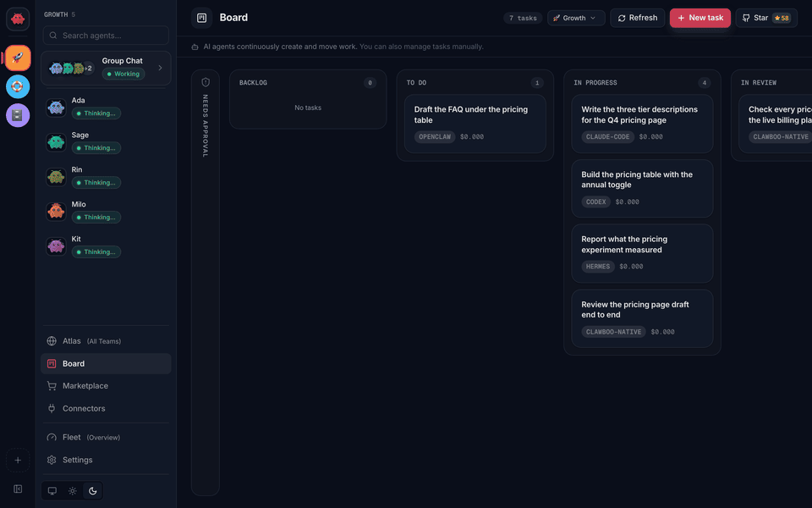812x508 pixels.
Task: Click the OPENCLAW tag
Action: [435, 137]
